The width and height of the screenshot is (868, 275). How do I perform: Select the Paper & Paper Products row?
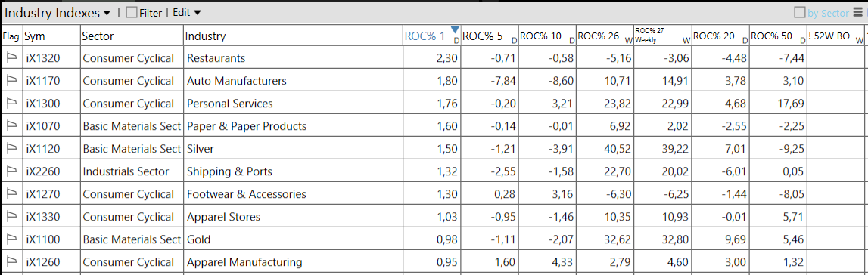click(x=434, y=126)
